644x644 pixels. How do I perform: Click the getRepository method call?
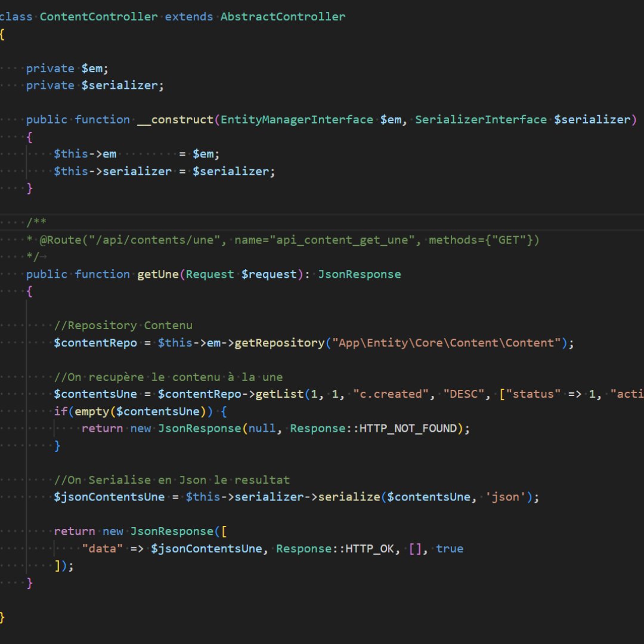point(279,343)
